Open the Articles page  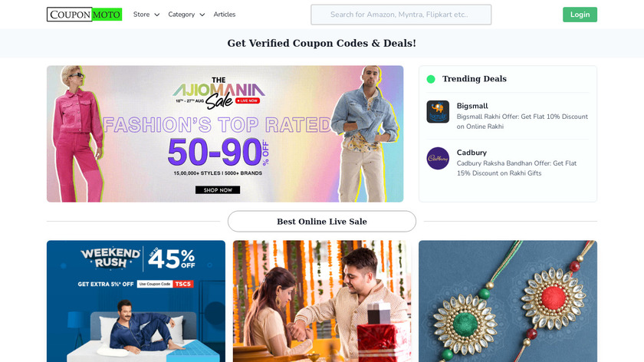(224, 15)
